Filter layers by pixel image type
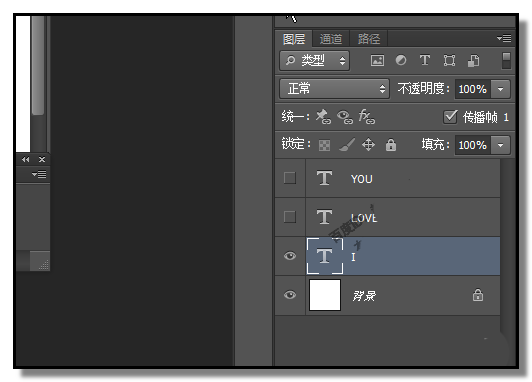The image size is (532, 382). (377, 61)
